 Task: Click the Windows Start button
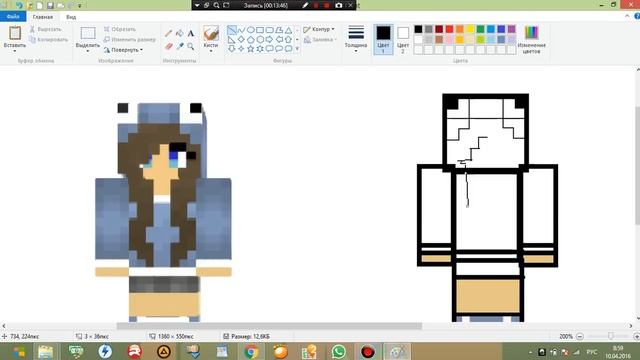18,351
